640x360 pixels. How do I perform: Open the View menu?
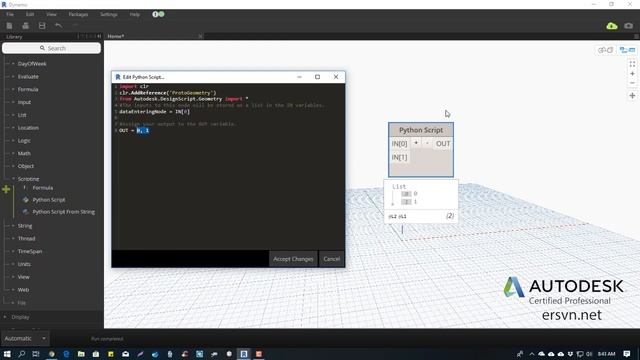tap(51, 14)
